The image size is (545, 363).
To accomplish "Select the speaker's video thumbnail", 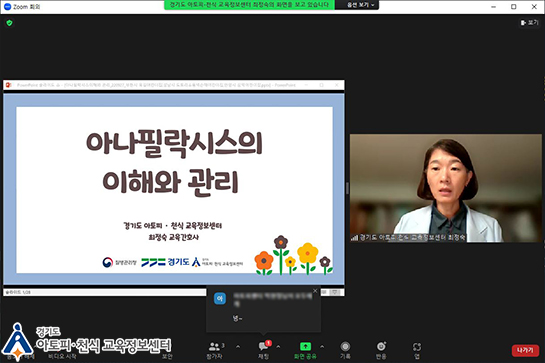I will point(446,188).
